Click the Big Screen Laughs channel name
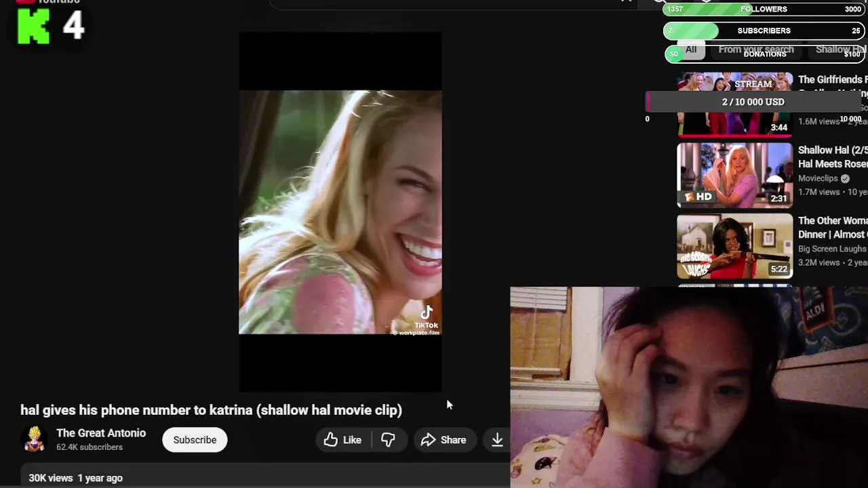The height and width of the screenshot is (488, 868). [x=833, y=249]
